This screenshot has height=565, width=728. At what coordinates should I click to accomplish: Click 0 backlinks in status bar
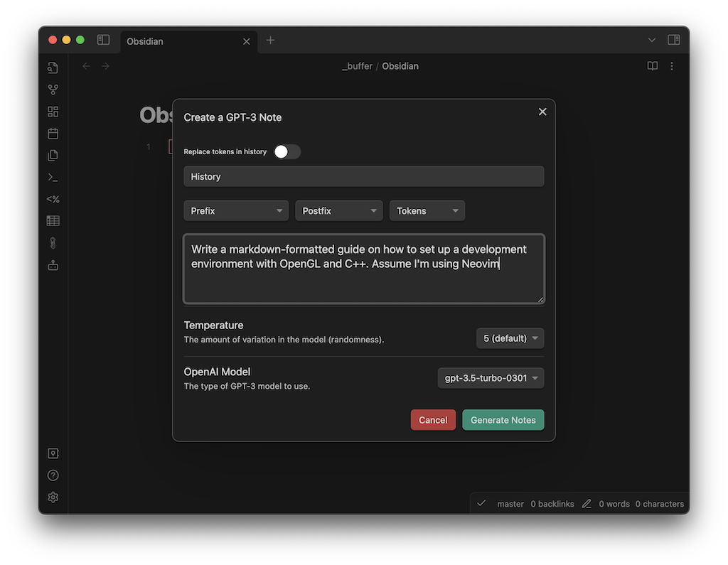(x=552, y=504)
